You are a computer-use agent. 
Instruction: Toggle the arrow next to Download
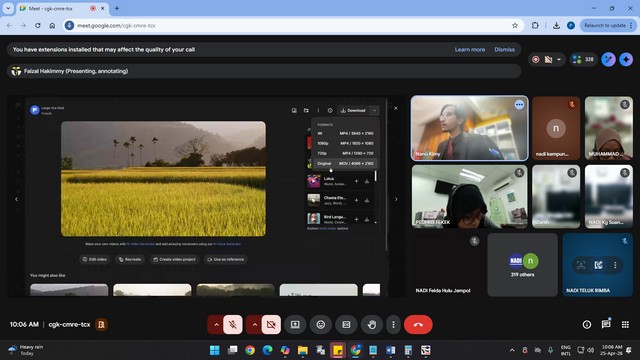point(374,111)
